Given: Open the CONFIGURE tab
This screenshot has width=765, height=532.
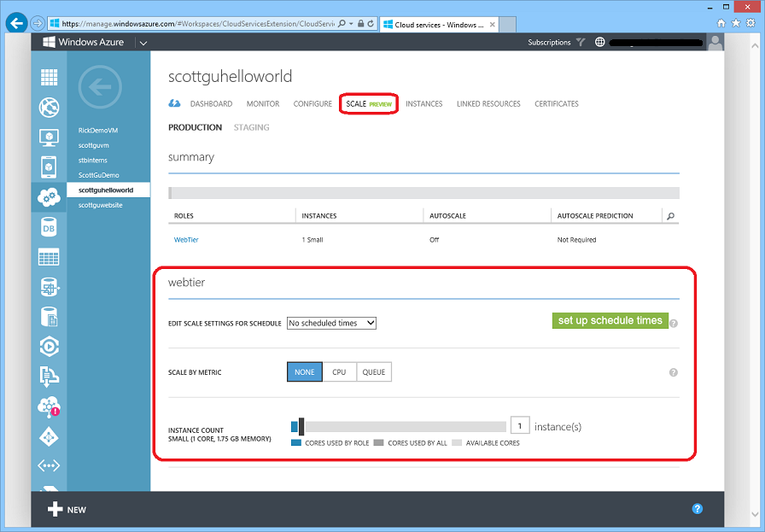Looking at the screenshot, I should point(312,104).
